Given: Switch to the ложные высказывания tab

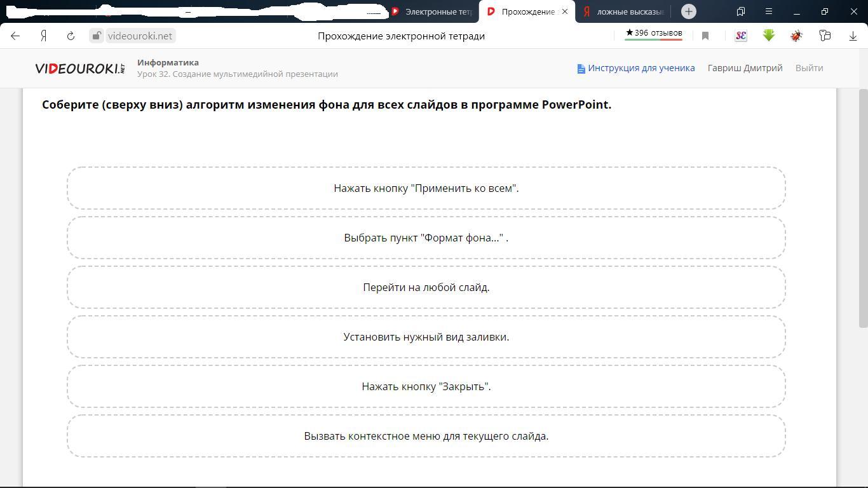Looking at the screenshot, I should click(624, 11).
